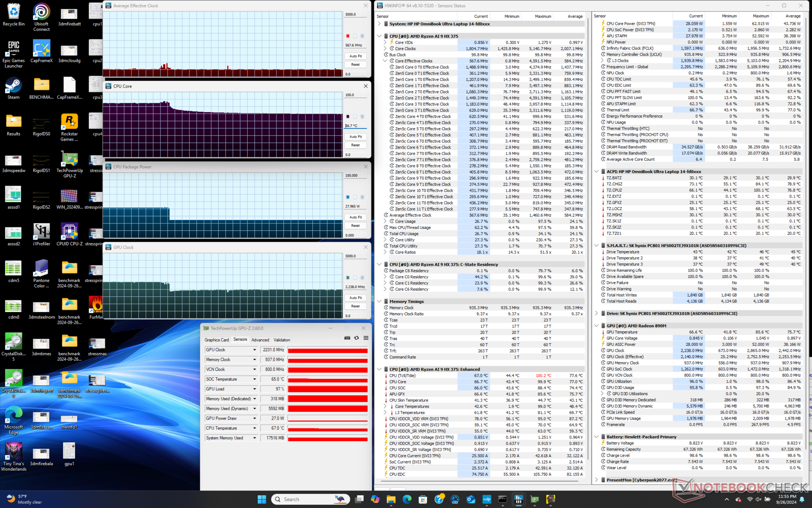Click the GPU-Z refresh icon
Viewport: 812px width, 508px height.
(x=357, y=338)
